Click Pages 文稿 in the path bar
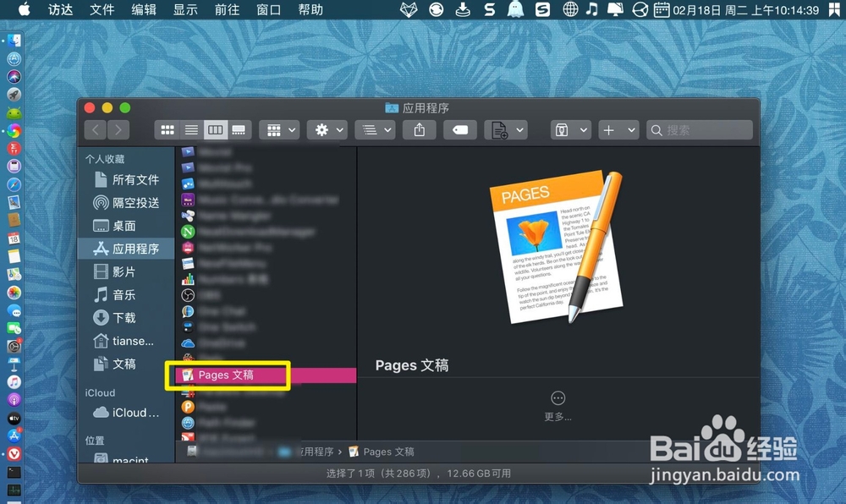This screenshot has height=504, width=846. click(x=382, y=452)
